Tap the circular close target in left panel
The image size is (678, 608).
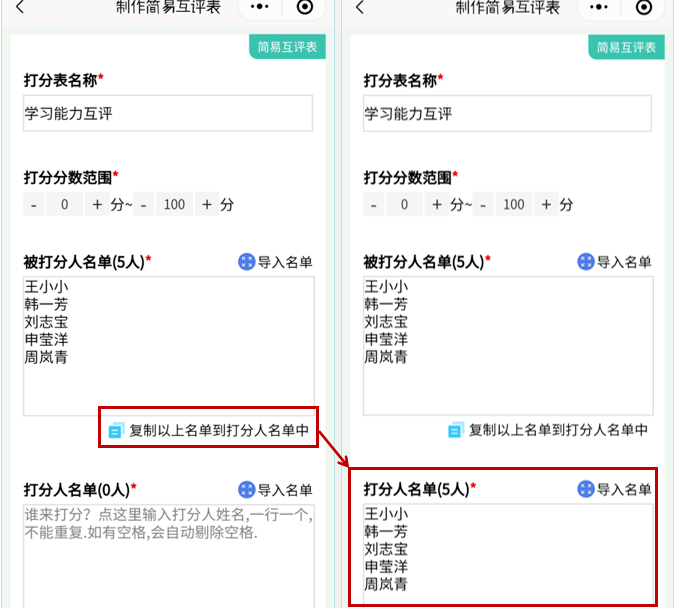[305, 7]
